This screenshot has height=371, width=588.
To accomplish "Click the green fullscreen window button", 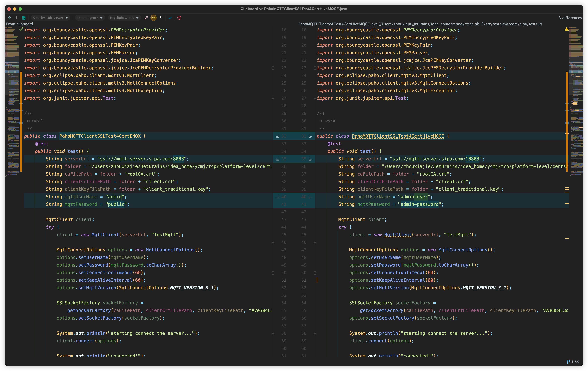I will [x=20, y=9].
